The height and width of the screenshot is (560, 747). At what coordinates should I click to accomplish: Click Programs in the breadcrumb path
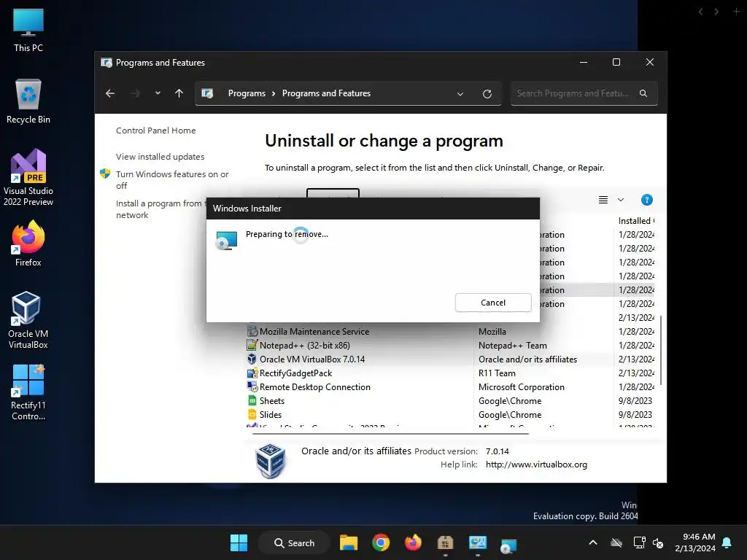point(247,93)
